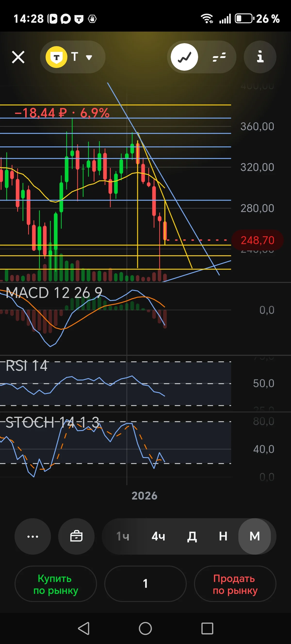291x644 pixels.
Task: Open instrument info with the i icon
Action: [x=260, y=57]
